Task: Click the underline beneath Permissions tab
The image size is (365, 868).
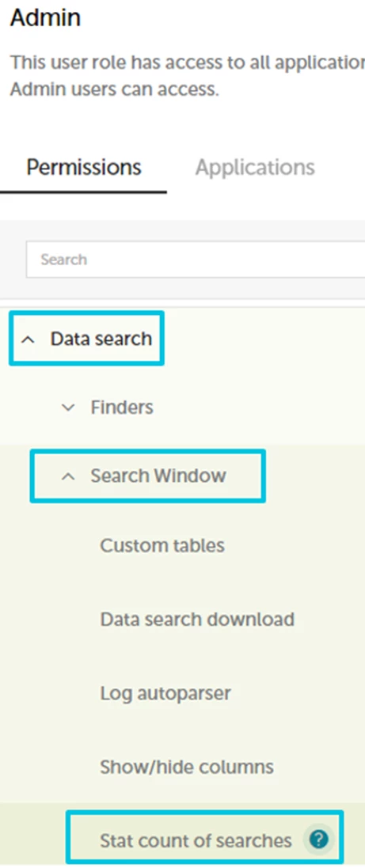Action: coord(83,192)
